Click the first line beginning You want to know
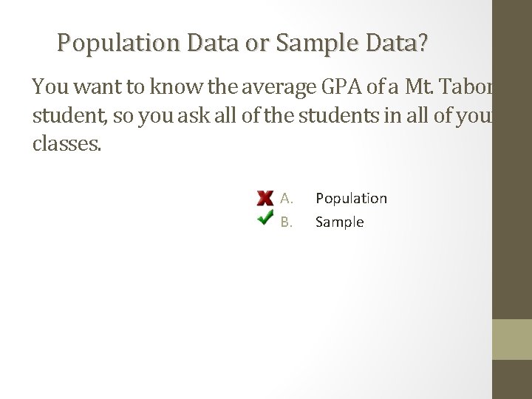 click(259, 88)
